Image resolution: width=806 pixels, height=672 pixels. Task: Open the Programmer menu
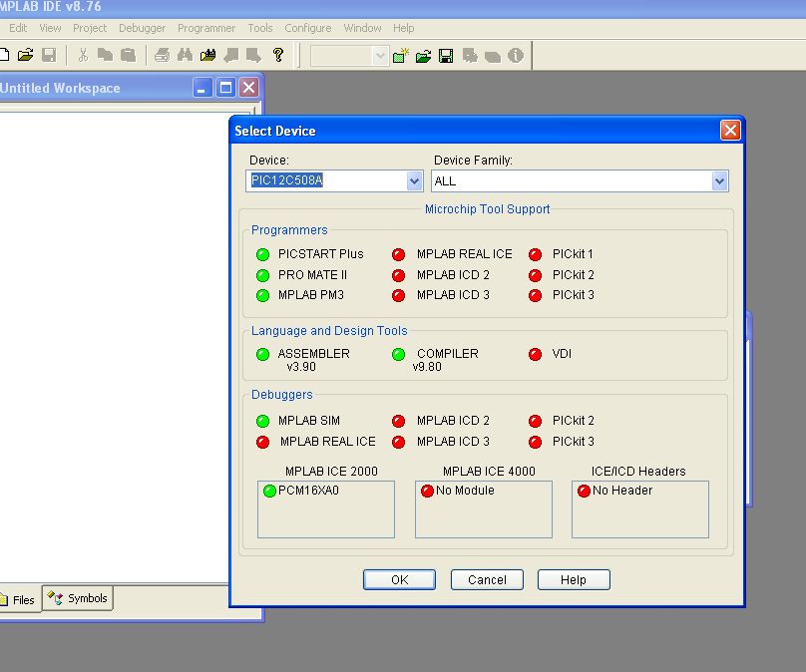pos(206,28)
